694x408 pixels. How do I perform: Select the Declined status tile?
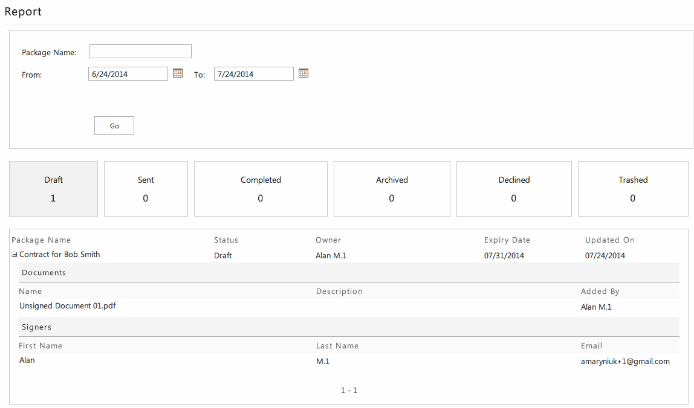[x=514, y=189]
